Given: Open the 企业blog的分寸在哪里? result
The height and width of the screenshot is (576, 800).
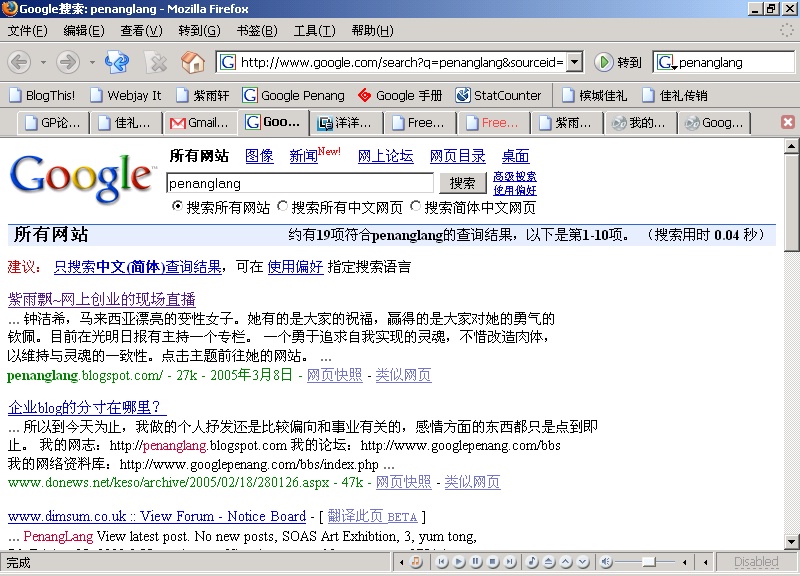Looking at the screenshot, I should [87, 407].
